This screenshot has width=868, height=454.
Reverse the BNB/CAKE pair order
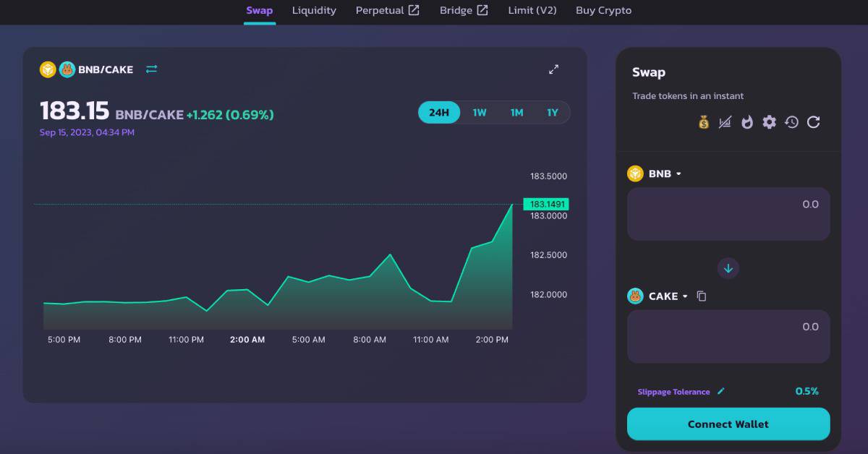(x=151, y=69)
